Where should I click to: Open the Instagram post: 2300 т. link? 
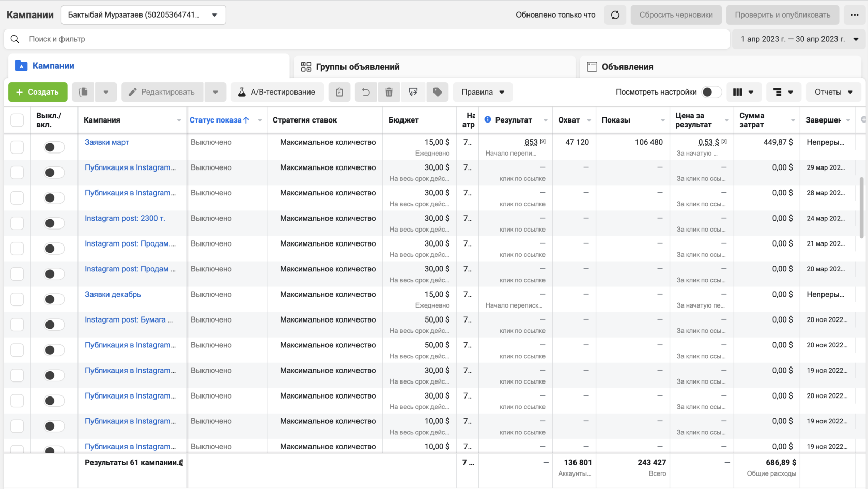pos(125,218)
